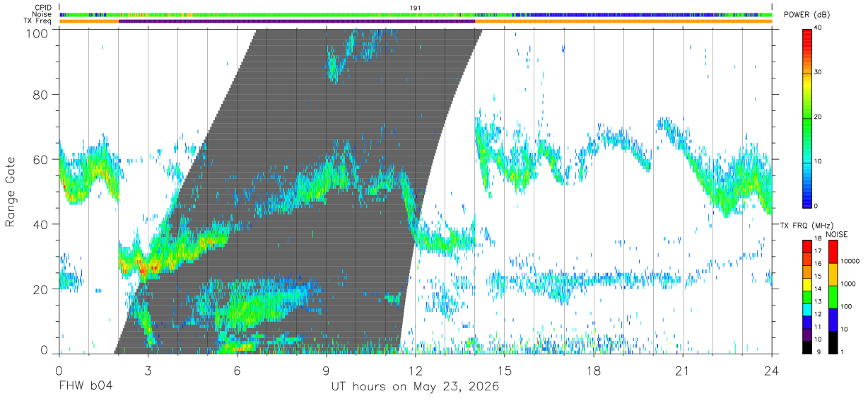This screenshot has width=868, height=401.
Task: Click the x-axis tick label '15'
Action: (x=504, y=371)
